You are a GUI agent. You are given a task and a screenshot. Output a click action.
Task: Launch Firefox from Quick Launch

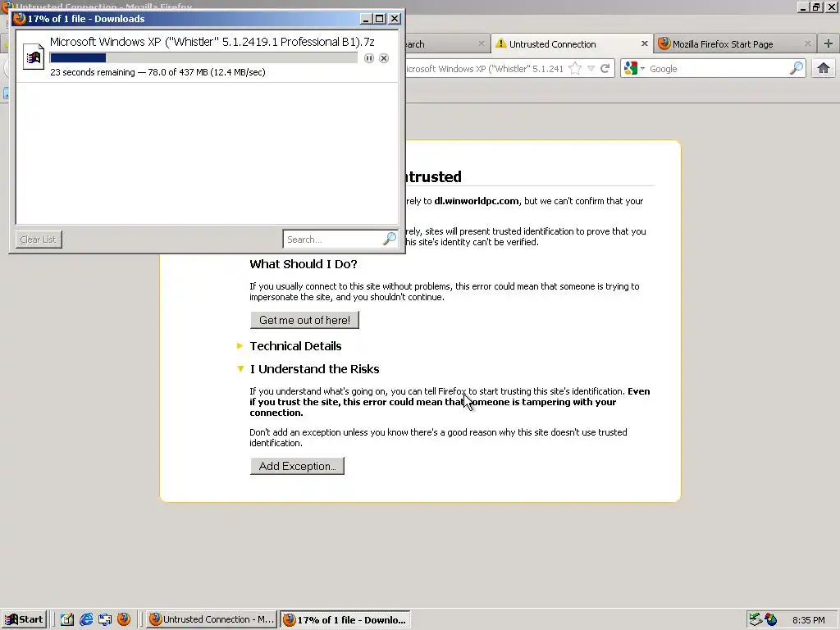(124, 619)
